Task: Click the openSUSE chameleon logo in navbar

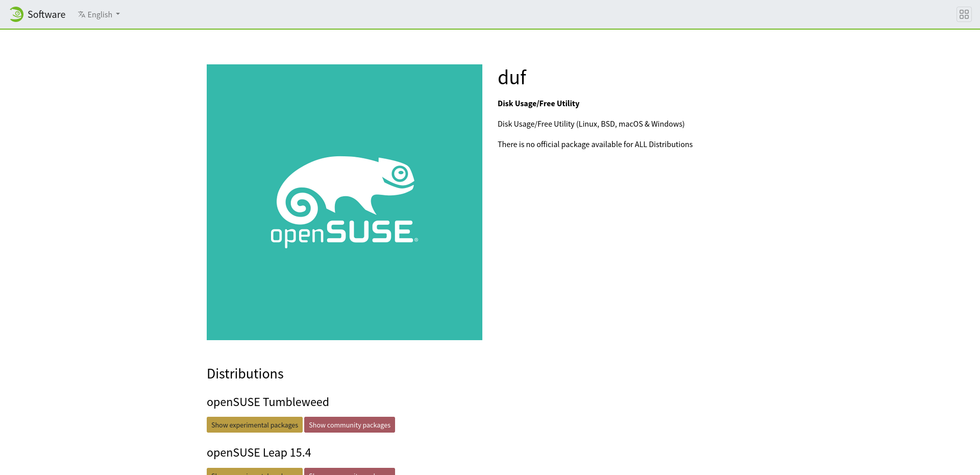Action: click(x=16, y=14)
